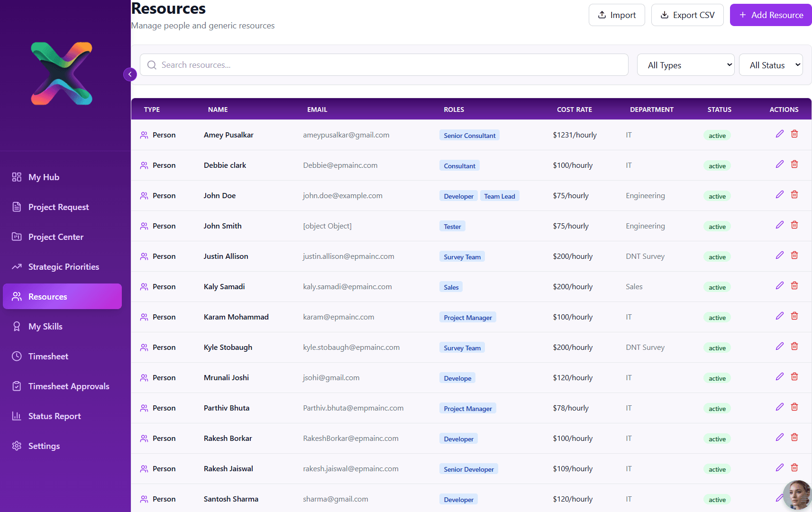This screenshot has height=512, width=812.
Task: Click email sharma@gmail.com
Action: 336,499
